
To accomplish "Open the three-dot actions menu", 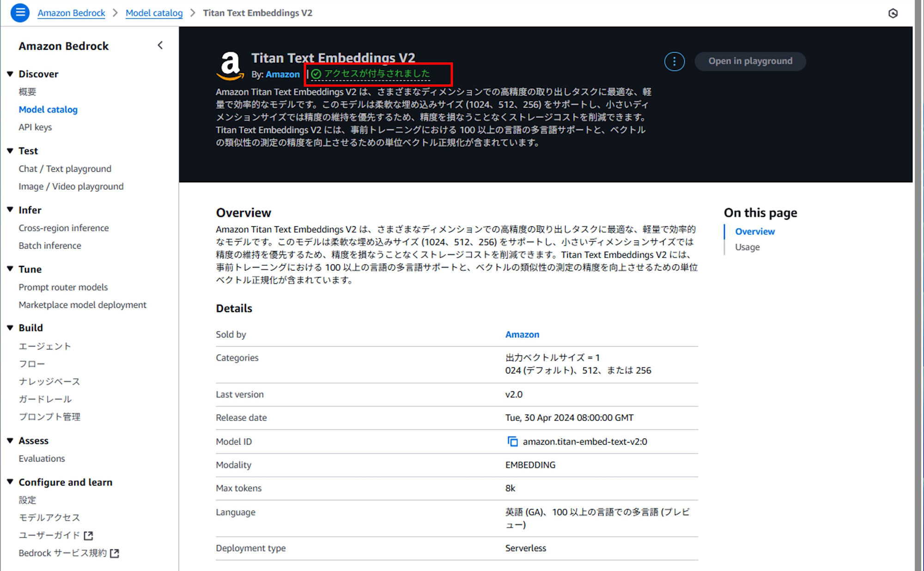I will pyautogui.click(x=674, y=61).
